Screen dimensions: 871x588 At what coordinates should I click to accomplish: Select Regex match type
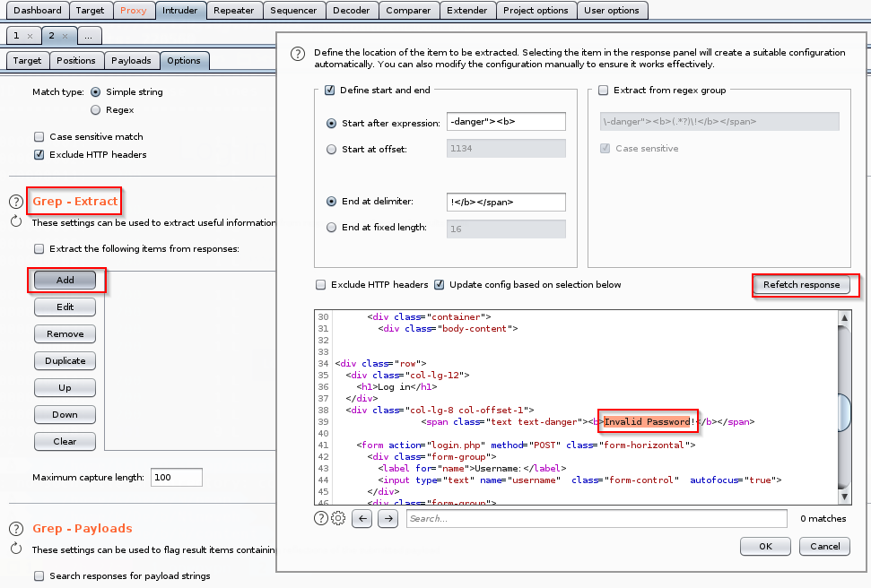point(96,110)
